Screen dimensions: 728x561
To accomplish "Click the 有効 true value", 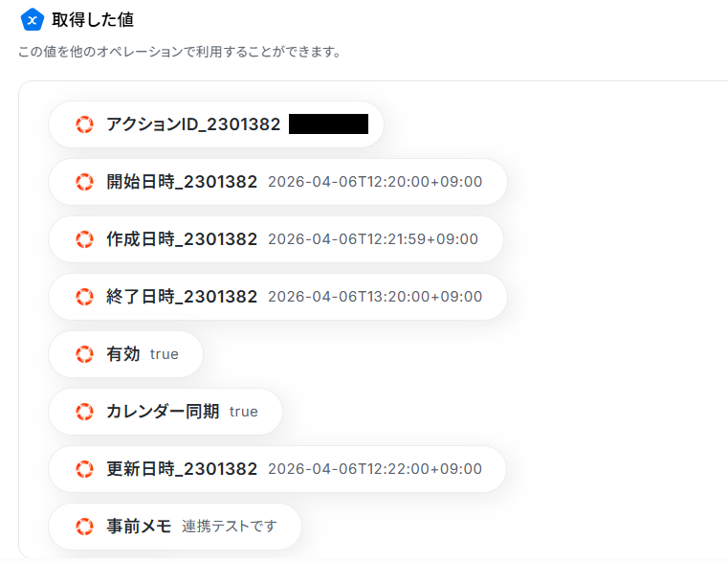I will click(x=165, y=354).
